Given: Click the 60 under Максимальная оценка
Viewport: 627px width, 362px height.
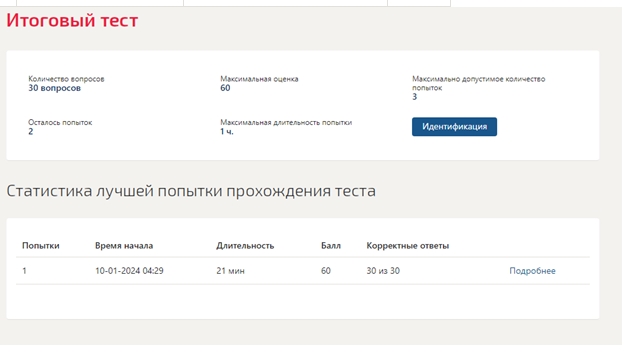Looking at the screenshot, I should [x=225, y=88].
